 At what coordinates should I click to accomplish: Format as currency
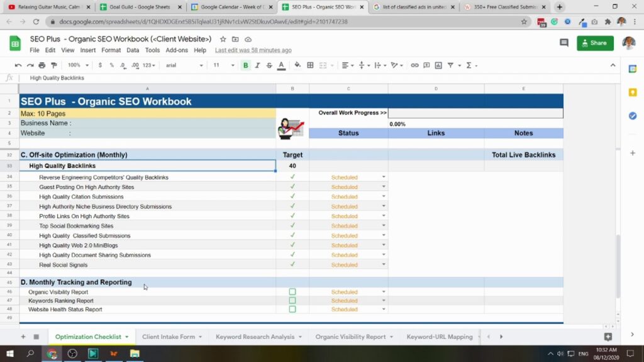pos(100,65)
